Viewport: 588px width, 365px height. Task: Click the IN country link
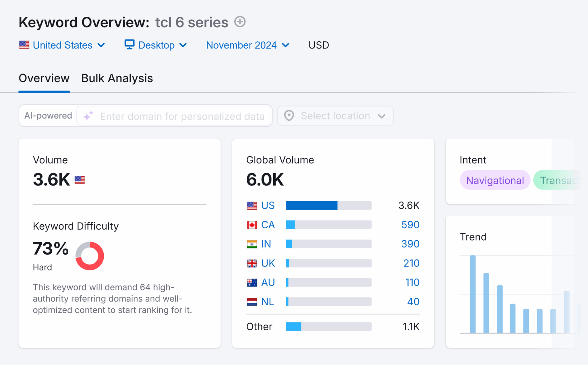pyautogui.click(x=266, y=244)
